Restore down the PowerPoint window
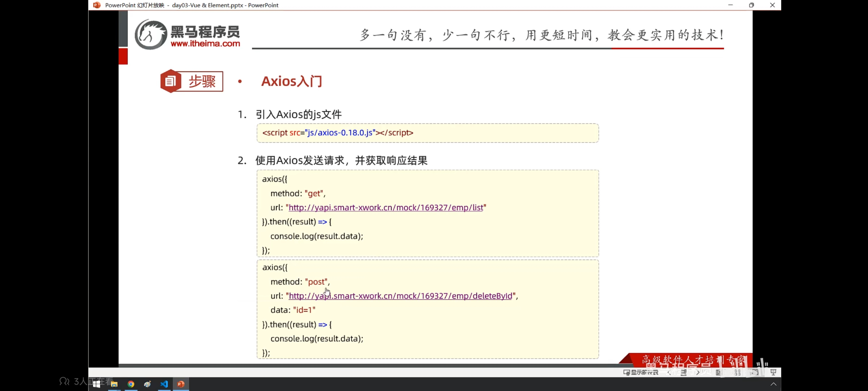The height and width of the screenshot is (391, 868). 751,5
